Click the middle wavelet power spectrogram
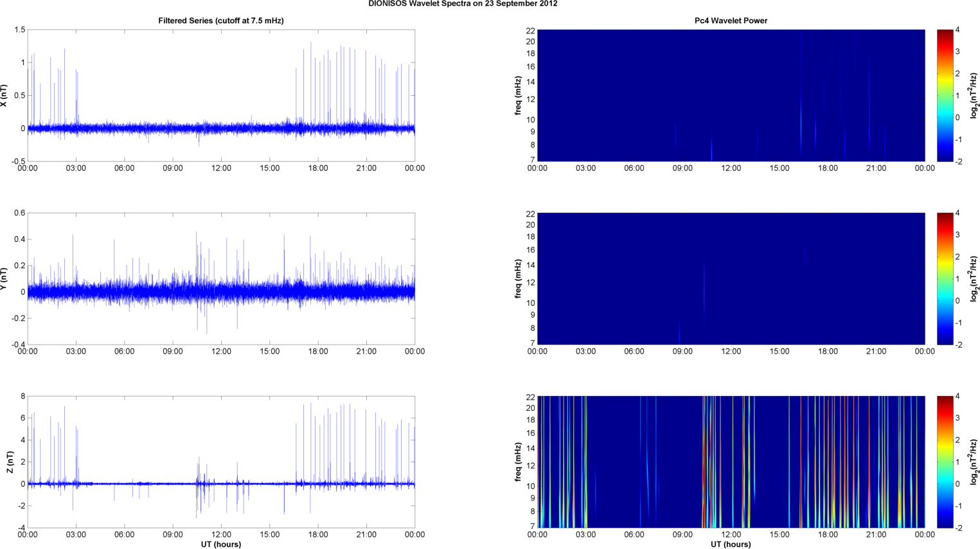Screen dimensions: 980x549 pos(731,278)
